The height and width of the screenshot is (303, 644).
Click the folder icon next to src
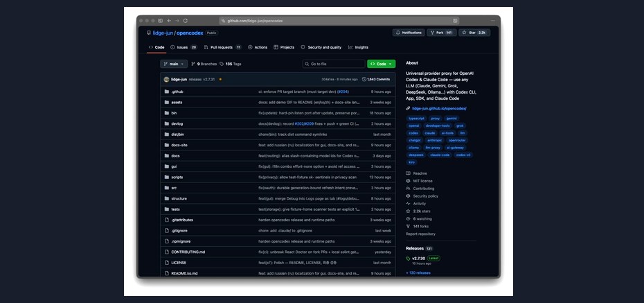pos(167,188)
